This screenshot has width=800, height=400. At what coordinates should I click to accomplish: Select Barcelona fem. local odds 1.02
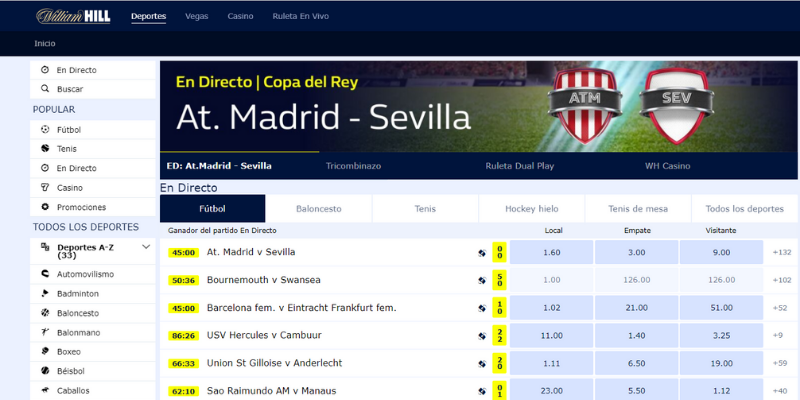[x=552, y=308]
